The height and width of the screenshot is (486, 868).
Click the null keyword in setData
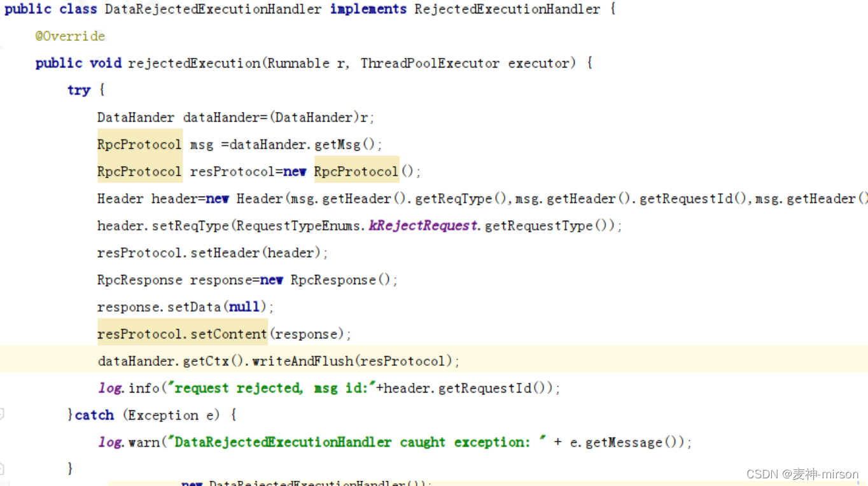(x=244, y=307)
